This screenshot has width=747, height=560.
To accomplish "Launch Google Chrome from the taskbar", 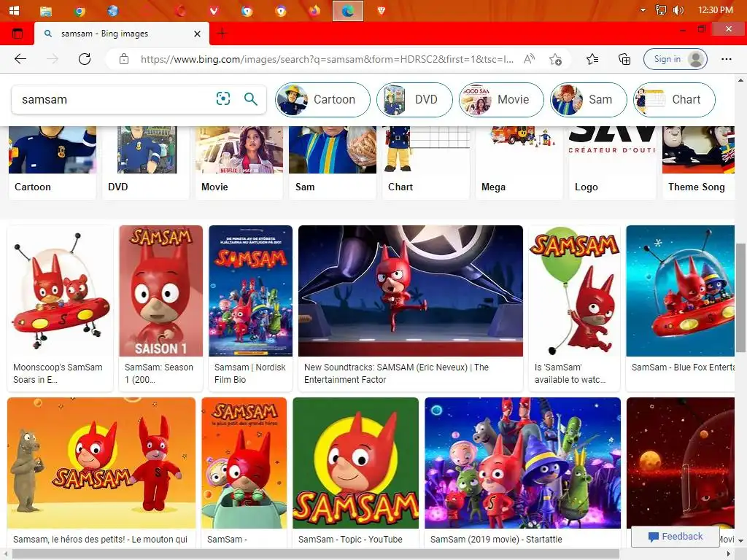I will click(80, 10).
